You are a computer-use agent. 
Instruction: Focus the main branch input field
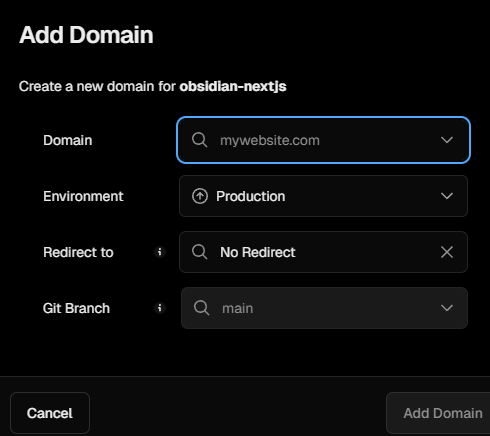324,308
